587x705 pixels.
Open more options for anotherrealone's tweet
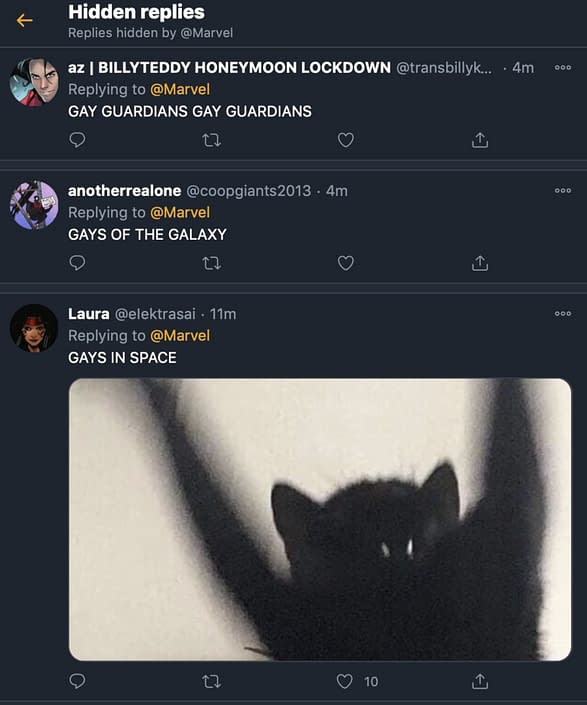tap(563, 191)
